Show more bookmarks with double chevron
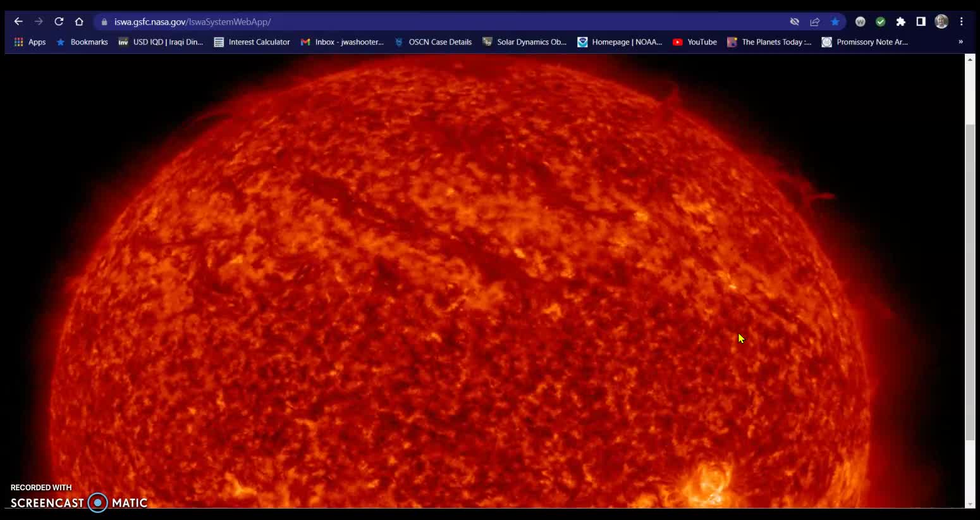 [x=960, y=42]
